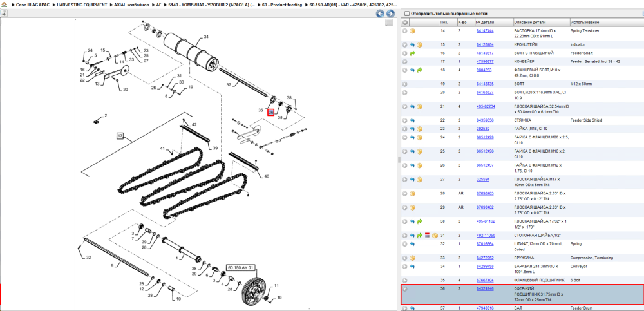This screenshot has height=311, width=644.
Task: Click the package icon in row 14
Action: [412, 31]
